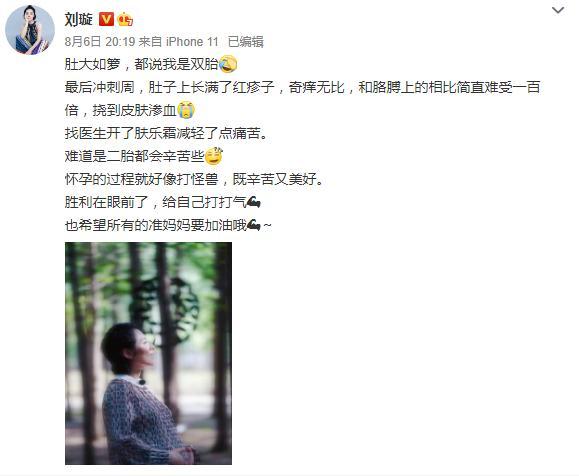Click the crown membership badge icon
Screen dimensions: 579x476
125,19
